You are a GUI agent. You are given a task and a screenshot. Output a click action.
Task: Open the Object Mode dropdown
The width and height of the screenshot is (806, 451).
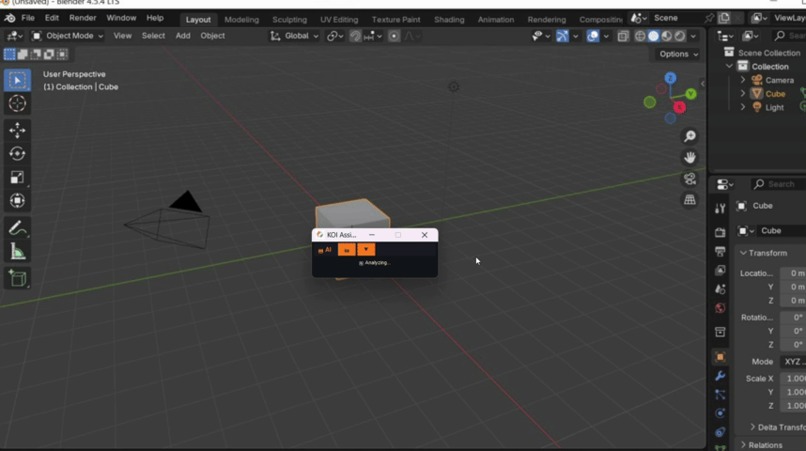(67, 36)
